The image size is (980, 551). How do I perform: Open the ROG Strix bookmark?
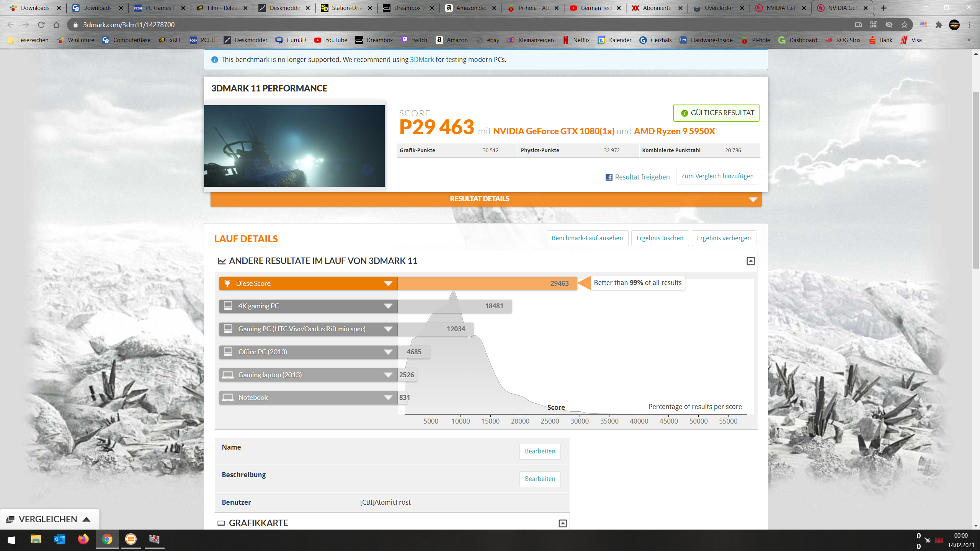tap(843, 40)
